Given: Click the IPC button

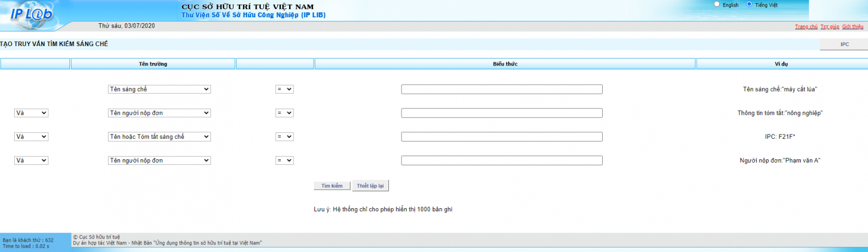Looking at the screenshot, I should coord(844,44).
